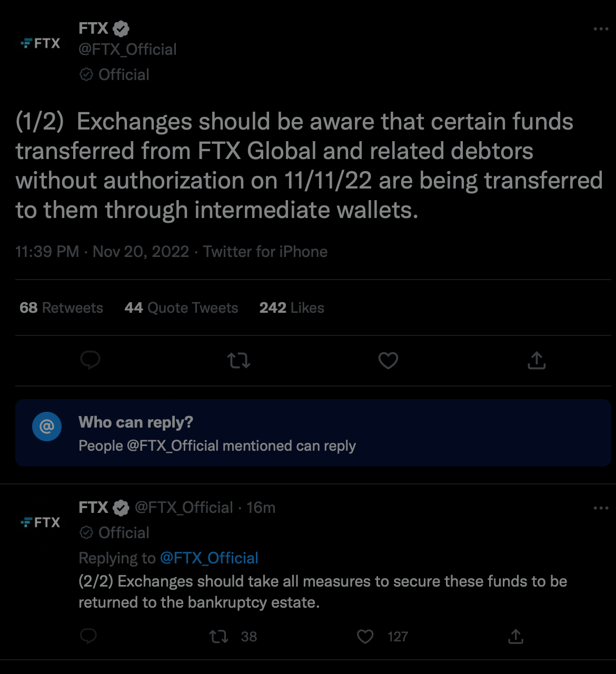View the 68 Retweets list

61,308
